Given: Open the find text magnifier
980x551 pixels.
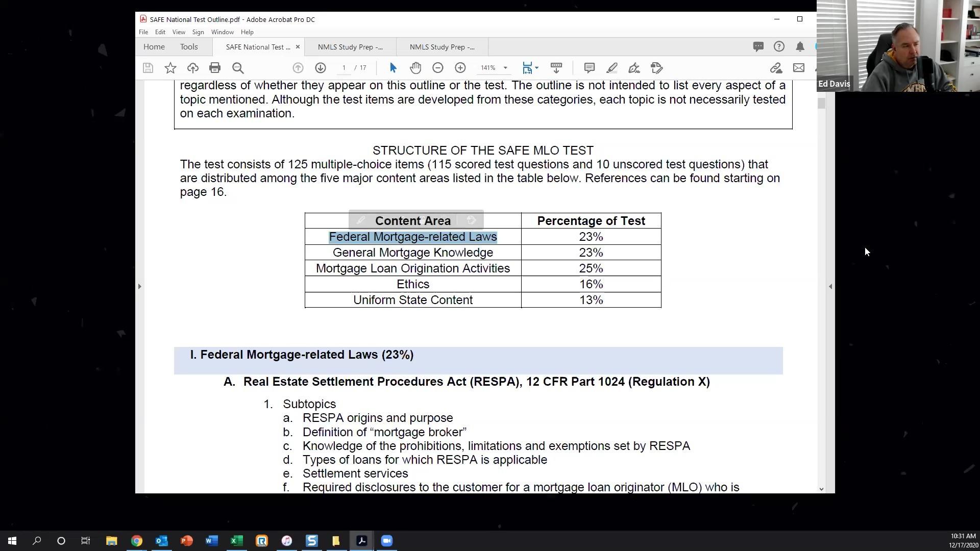Looking at the screenshot, I should [x=238, y=68].
